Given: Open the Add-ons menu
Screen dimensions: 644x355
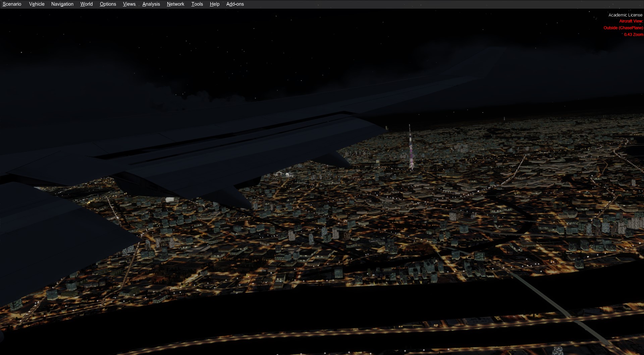Looking at the screenshot, I should pyautogui.click(x=235, y=4).
